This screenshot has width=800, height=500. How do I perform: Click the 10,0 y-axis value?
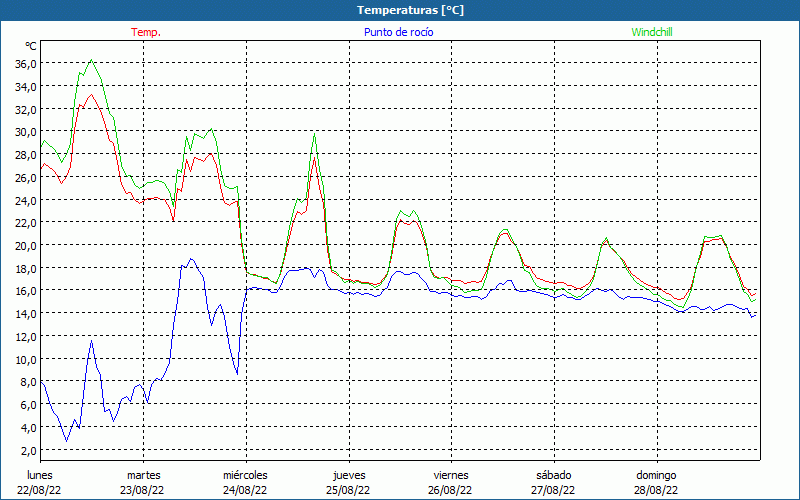[26, 359]
